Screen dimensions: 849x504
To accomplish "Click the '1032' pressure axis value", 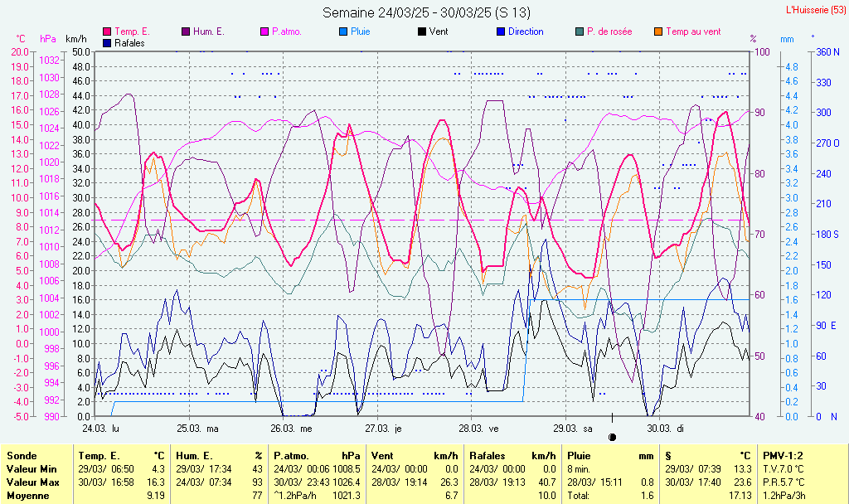I will 49,60.
